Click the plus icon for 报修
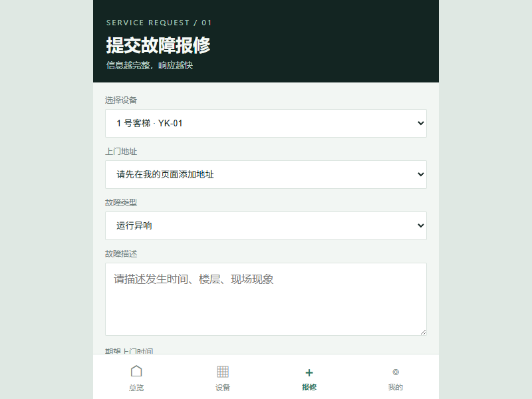532x399 pixels. click(309, 372)
